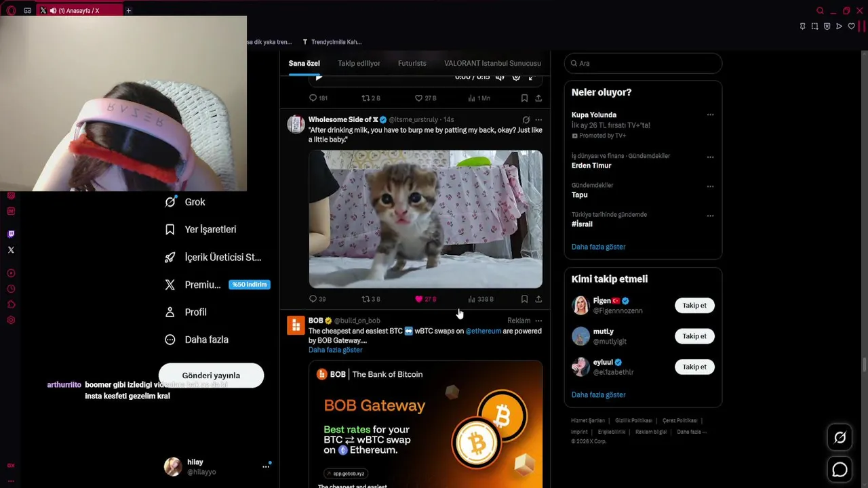The width and height of the screenshot is (868, 488).
Task: Open options for Tapu trend
Action: [x=710, y=186]
